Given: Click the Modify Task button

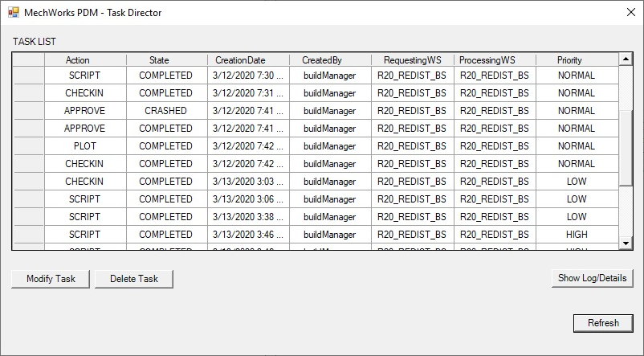Looking at the screenshot, I should point(51,279).
